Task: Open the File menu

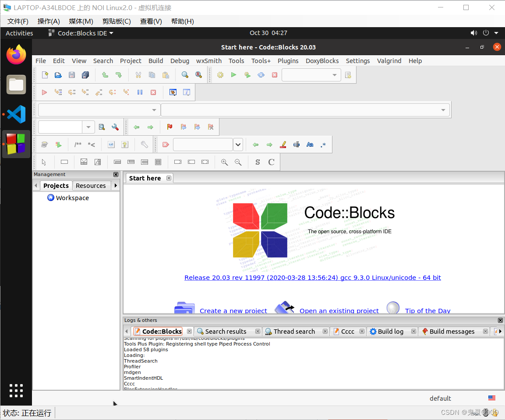Action: pos(41,61)
